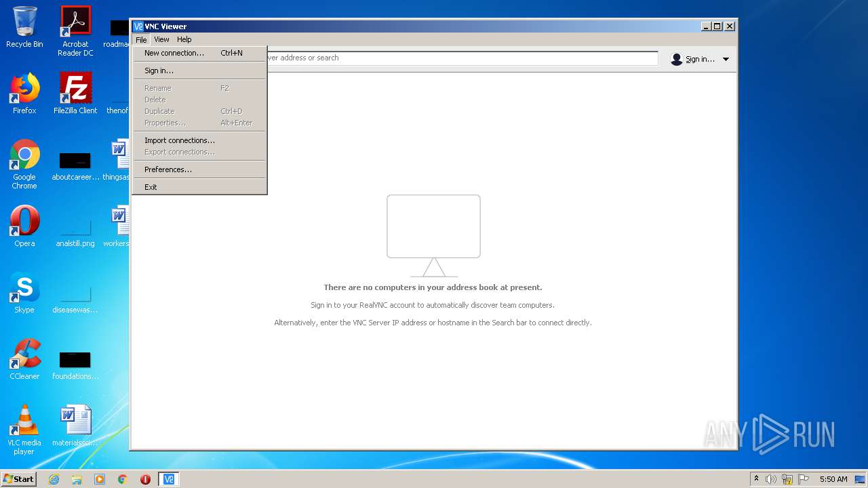This screenshot has width=868, height=488.
Task: Choose Sign in... in File menu
Action: (x=199, y=70)
